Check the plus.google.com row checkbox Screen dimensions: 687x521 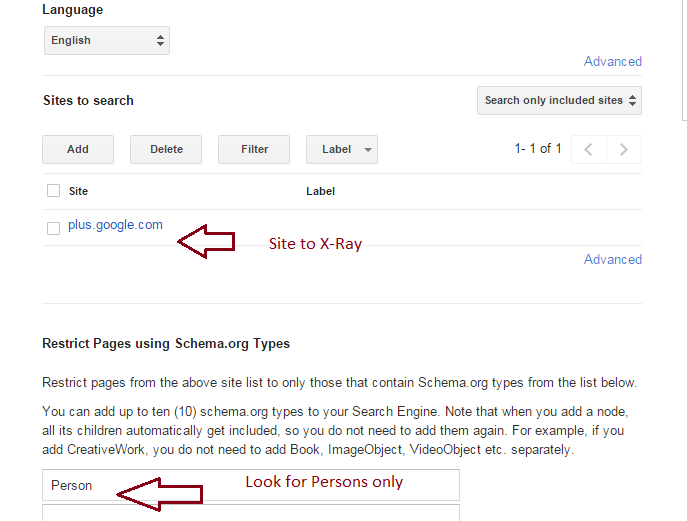[x=54, y=228]
